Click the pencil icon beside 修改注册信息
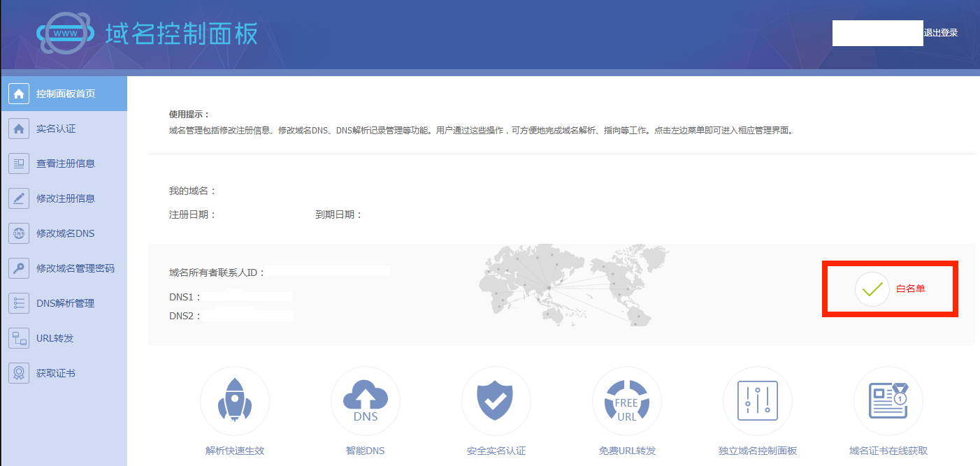980x466 pixels. point(19,198)
